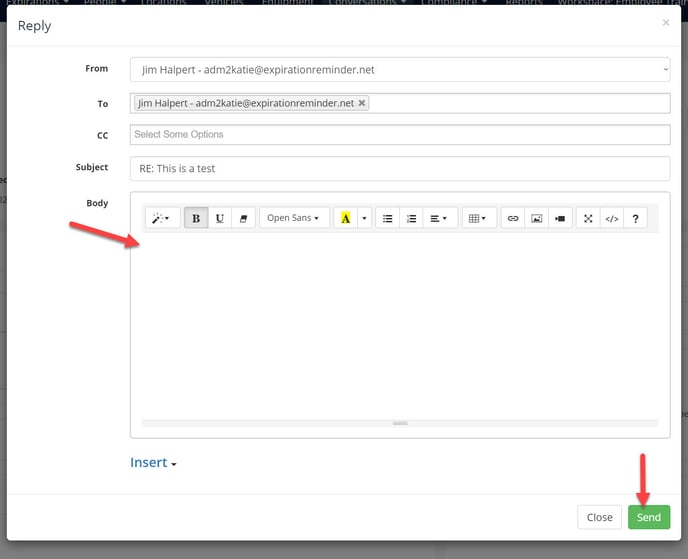688x559 pixels.
Task: Insert a video with video icon
Action: tap(560, 218)
